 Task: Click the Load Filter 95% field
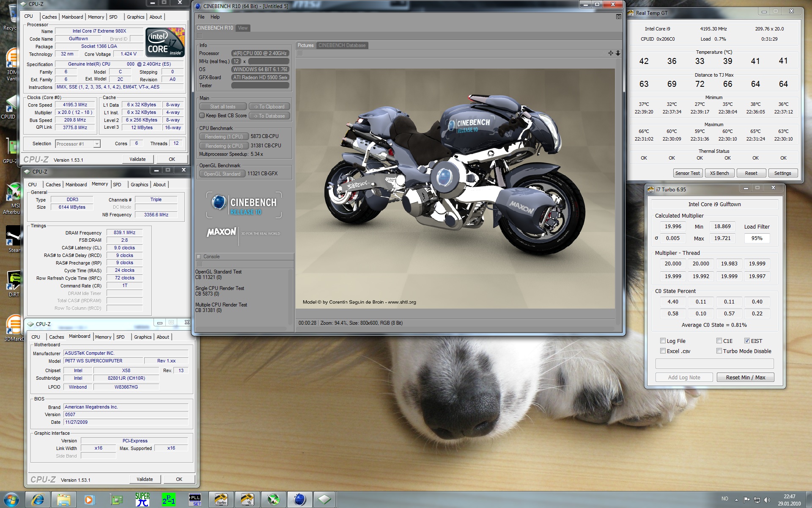(757, 238)
